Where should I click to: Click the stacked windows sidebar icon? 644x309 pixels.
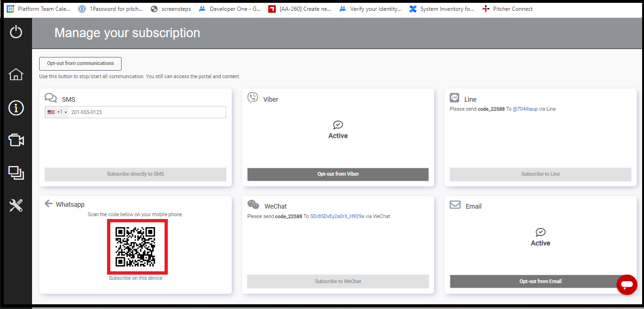(16, 173)
